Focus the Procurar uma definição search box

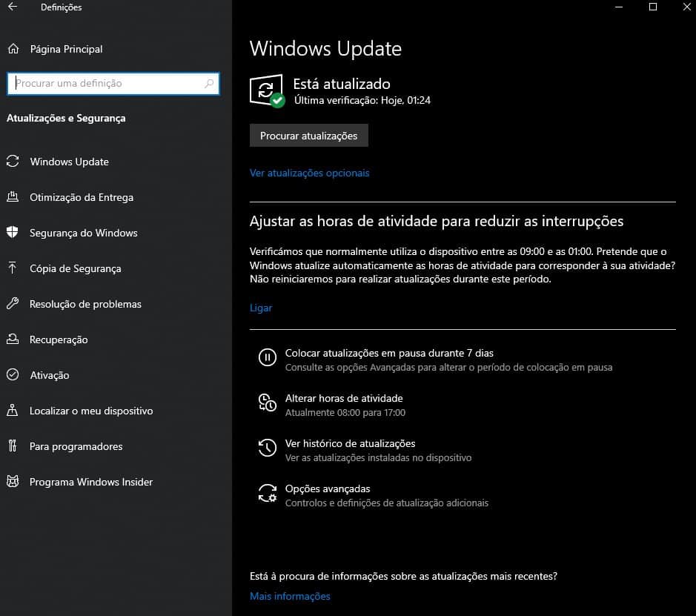(x=113, y=84)
